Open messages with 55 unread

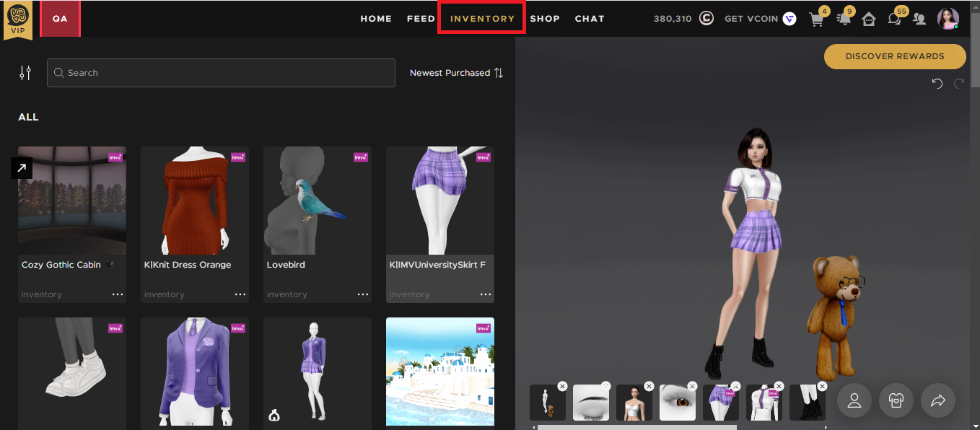(895, 19)
